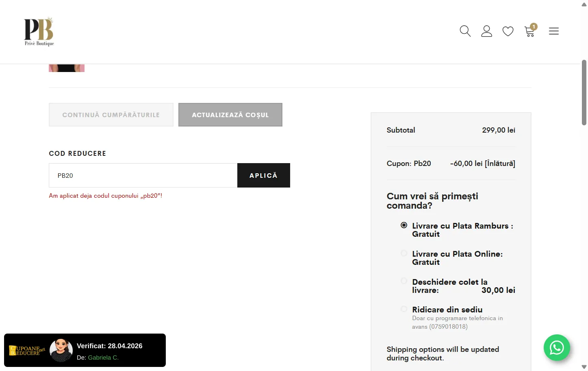Image resolution: width=588 pixels, height=371 pixels.
Task: Open the hamburger menu
Action: (x=554, y=31)
